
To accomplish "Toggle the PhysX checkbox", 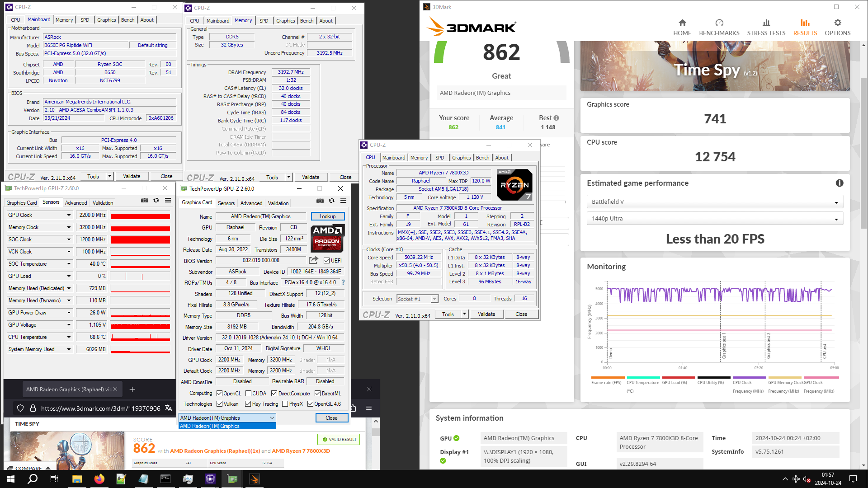I will [x=285, y=404].
